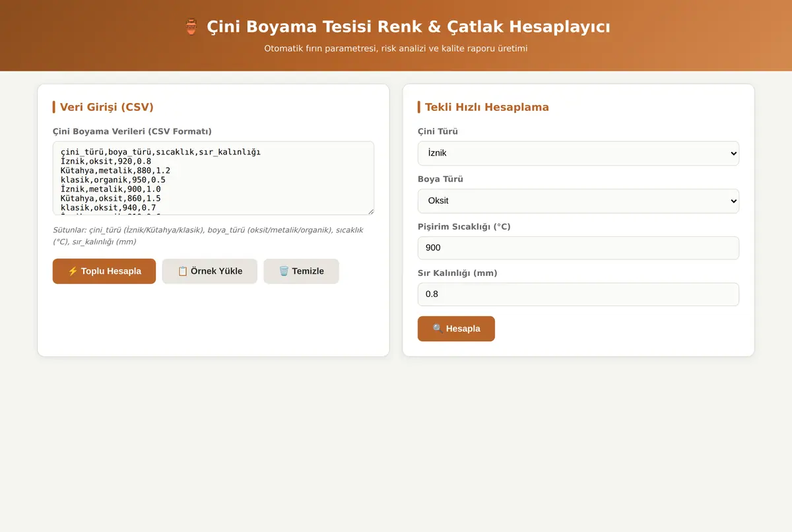
Task: Click the textarea resize handle corner
Action: [x=370, y=211]
